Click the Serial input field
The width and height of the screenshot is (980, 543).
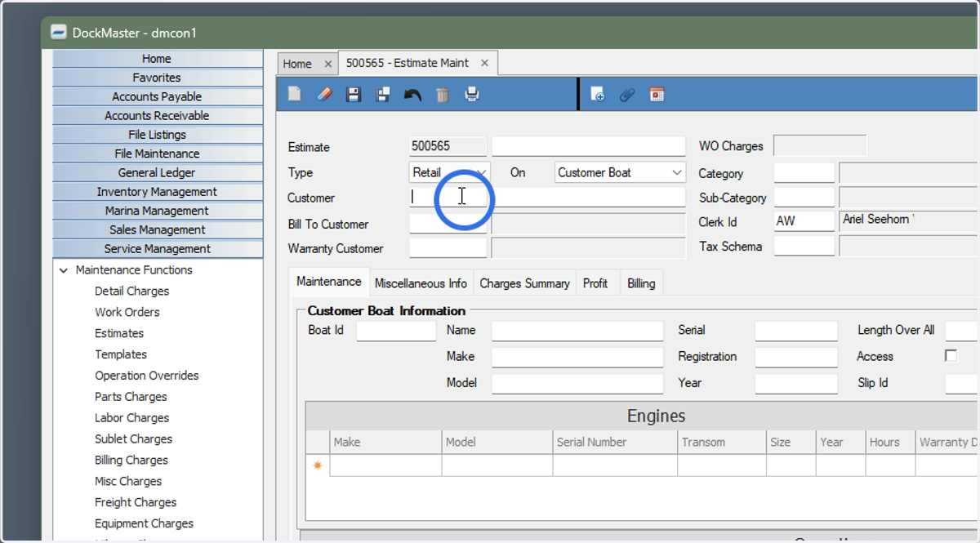point(796,331)
